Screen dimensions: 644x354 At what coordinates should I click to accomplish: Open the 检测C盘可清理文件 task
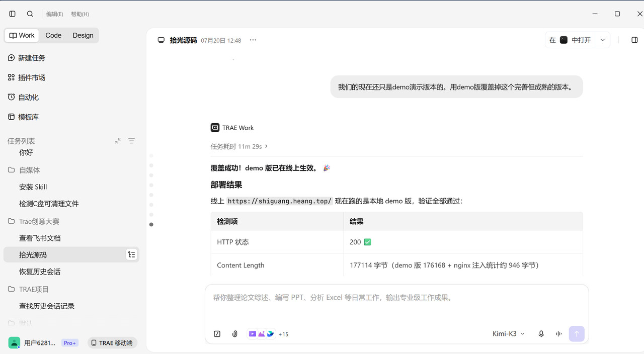49,204
